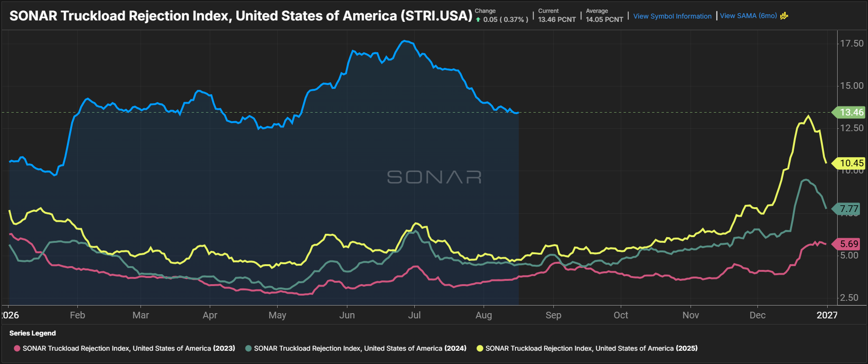Click the Jun label on the time axis
The image size is (868, 364).
pos(347,315)
